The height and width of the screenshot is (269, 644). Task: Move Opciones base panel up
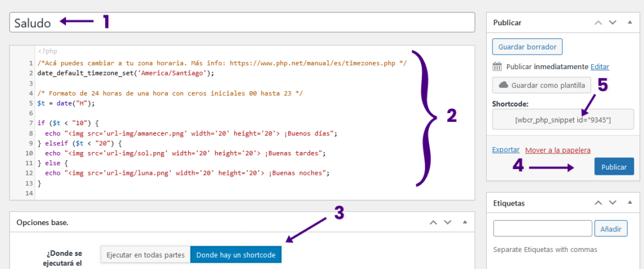(433, 222)
